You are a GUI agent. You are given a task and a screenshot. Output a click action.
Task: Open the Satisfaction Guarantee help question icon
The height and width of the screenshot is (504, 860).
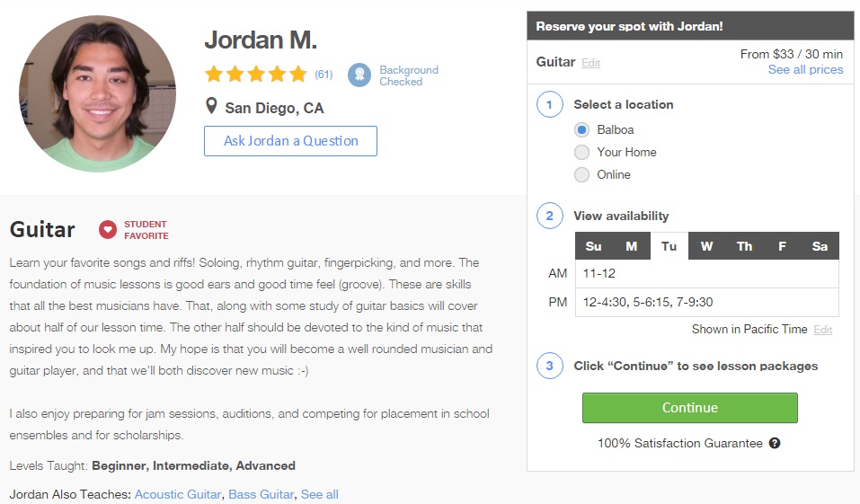(x=775, y=443)
